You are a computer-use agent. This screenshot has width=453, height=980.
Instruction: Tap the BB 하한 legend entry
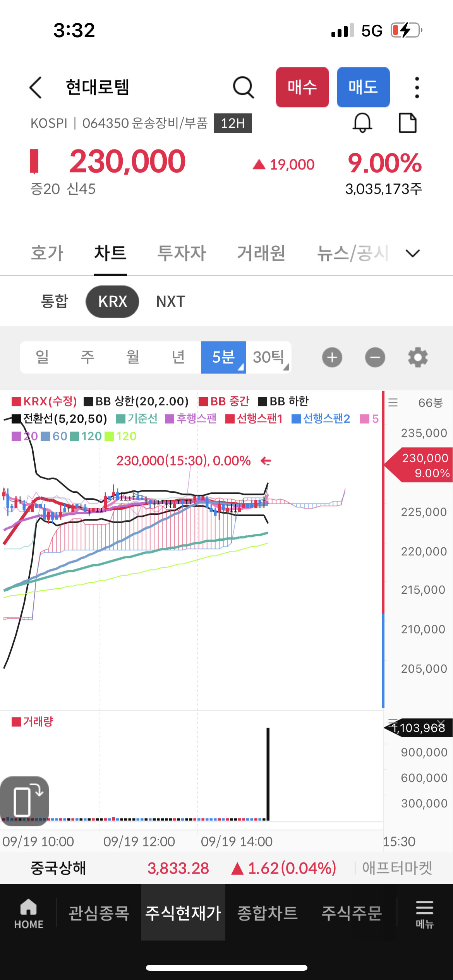[283, 401]
